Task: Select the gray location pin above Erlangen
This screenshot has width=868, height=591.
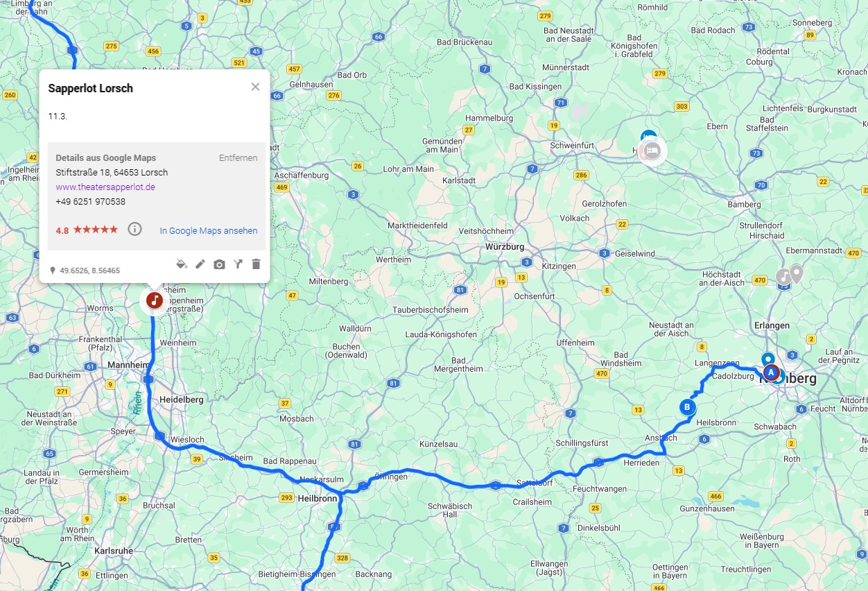Action: (797, 274)
